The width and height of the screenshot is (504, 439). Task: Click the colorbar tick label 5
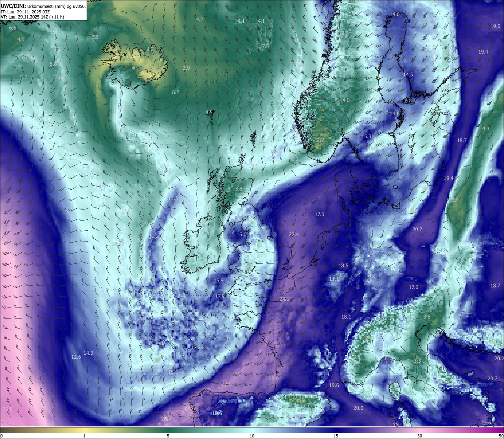pyautogui.click(x=168, y=436)
